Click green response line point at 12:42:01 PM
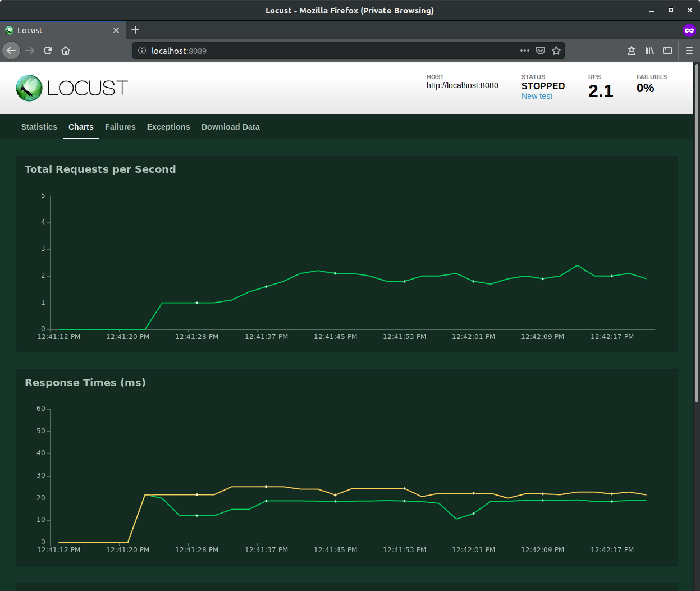Image resolution: width=700 pixels, height=591 pixels. [x=473, y=513]
